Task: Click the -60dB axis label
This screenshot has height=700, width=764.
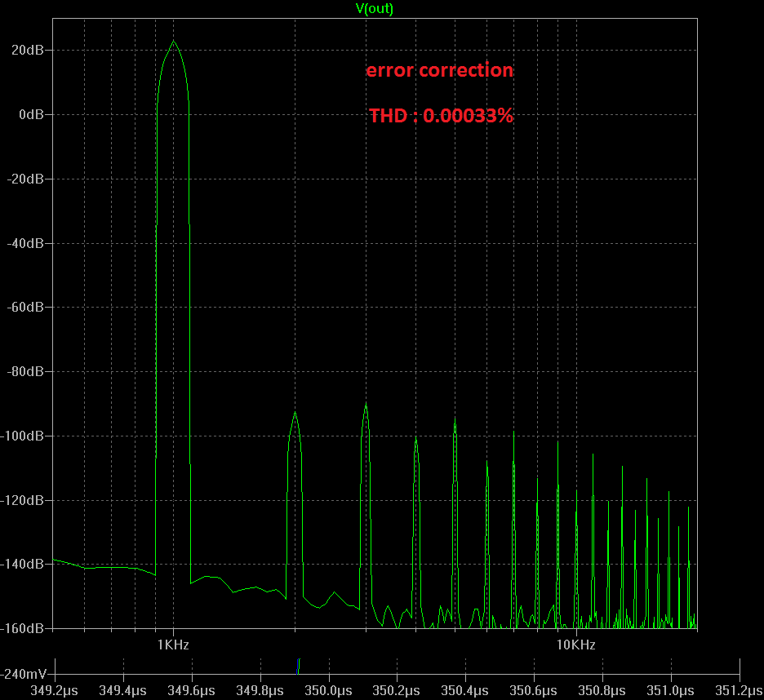Action: tap(25, 308)
